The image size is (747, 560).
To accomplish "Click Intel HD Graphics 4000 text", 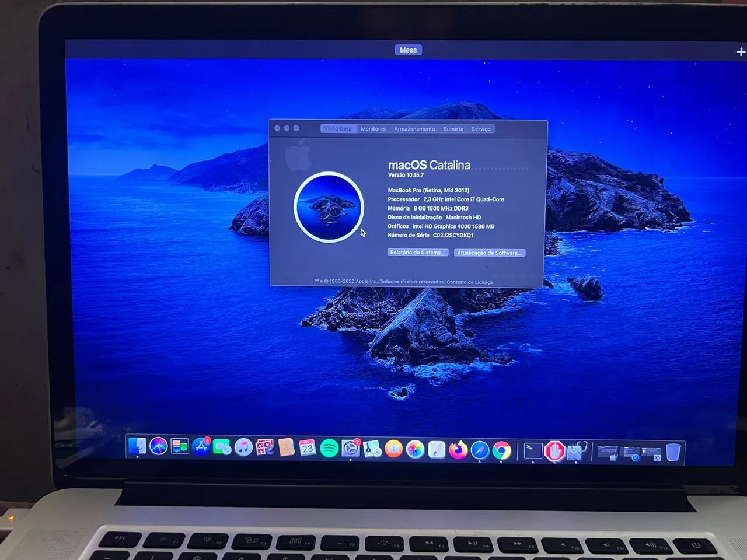I will (453, 226).
